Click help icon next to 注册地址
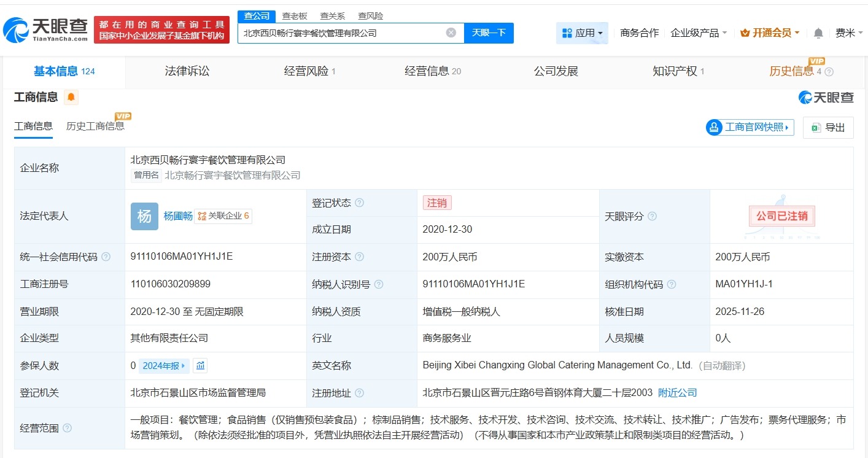This screenshot has height=458, width=868. click(359, 393)
